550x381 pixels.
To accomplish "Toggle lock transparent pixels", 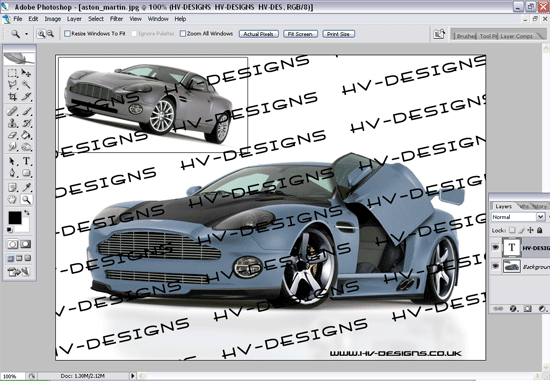I will coord(512,230).
